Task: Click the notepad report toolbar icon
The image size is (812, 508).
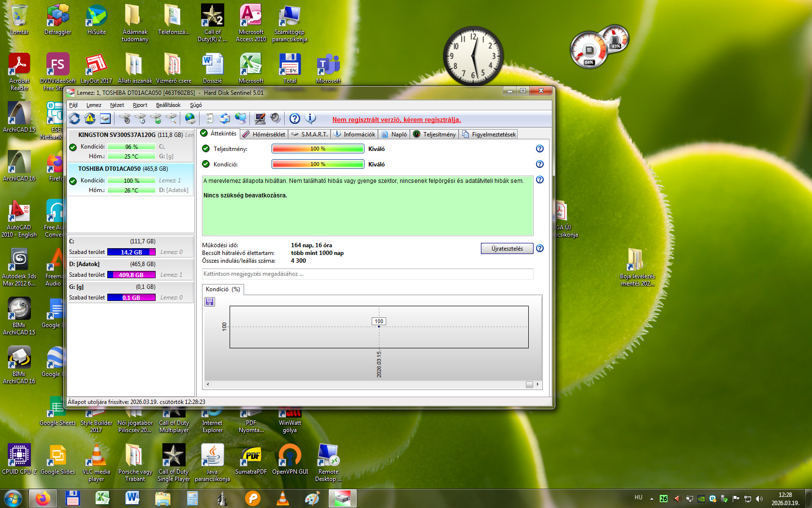Action: point(210,119)
